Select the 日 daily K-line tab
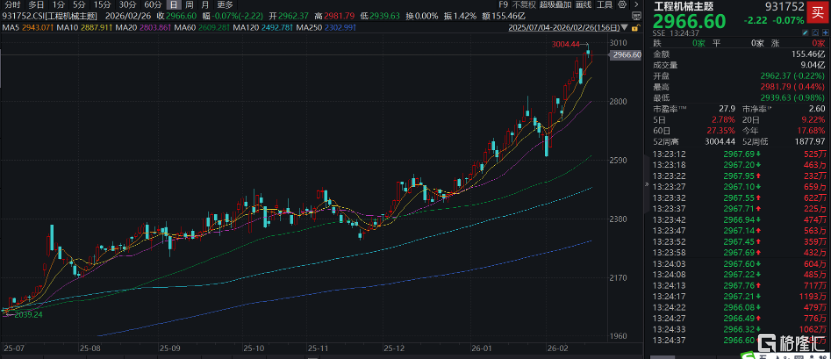The height and width of the screenshot is (360, 832). coord(174,4)
